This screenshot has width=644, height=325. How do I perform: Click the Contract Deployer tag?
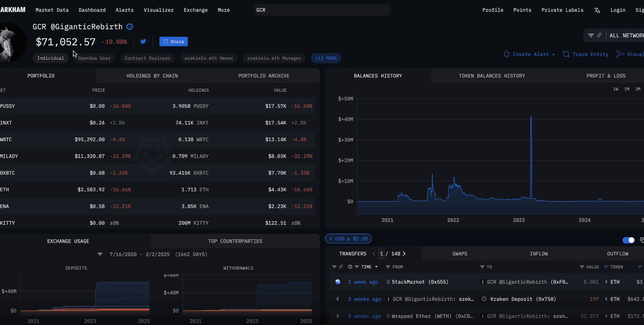(x=148, y=58)
